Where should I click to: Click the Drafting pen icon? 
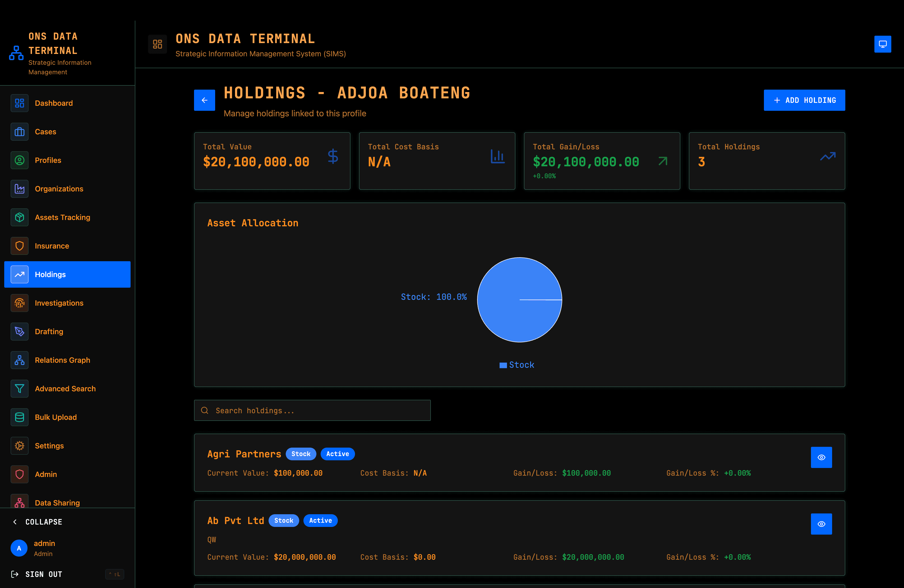[19, 331]
